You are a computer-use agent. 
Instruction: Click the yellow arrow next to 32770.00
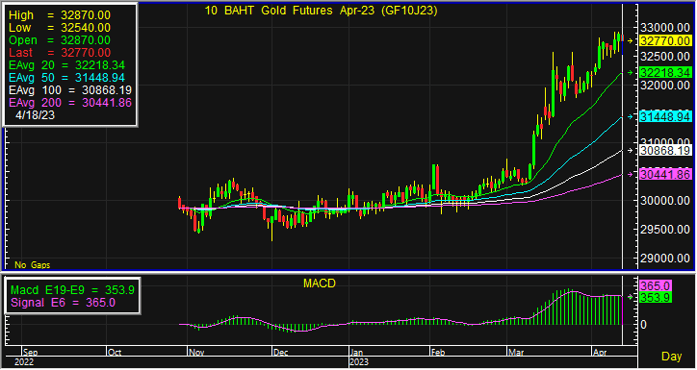(x=630, y=41)
